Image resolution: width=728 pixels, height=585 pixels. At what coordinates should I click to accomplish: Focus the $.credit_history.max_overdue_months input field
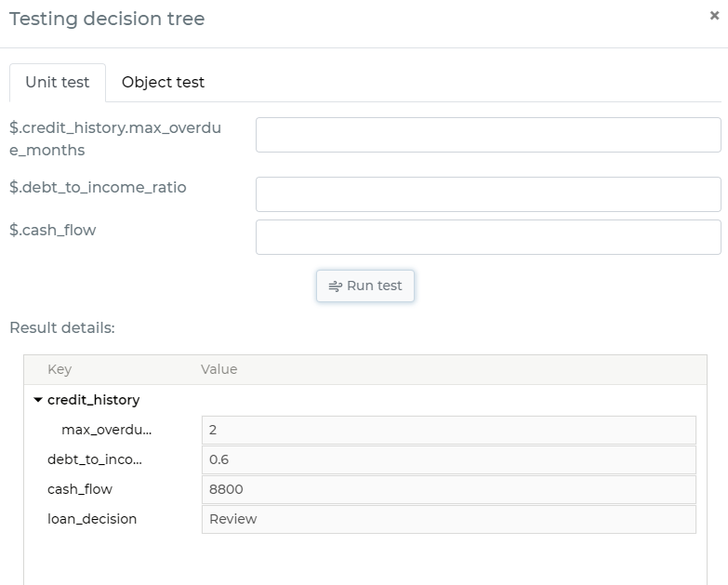coord(488,135)
